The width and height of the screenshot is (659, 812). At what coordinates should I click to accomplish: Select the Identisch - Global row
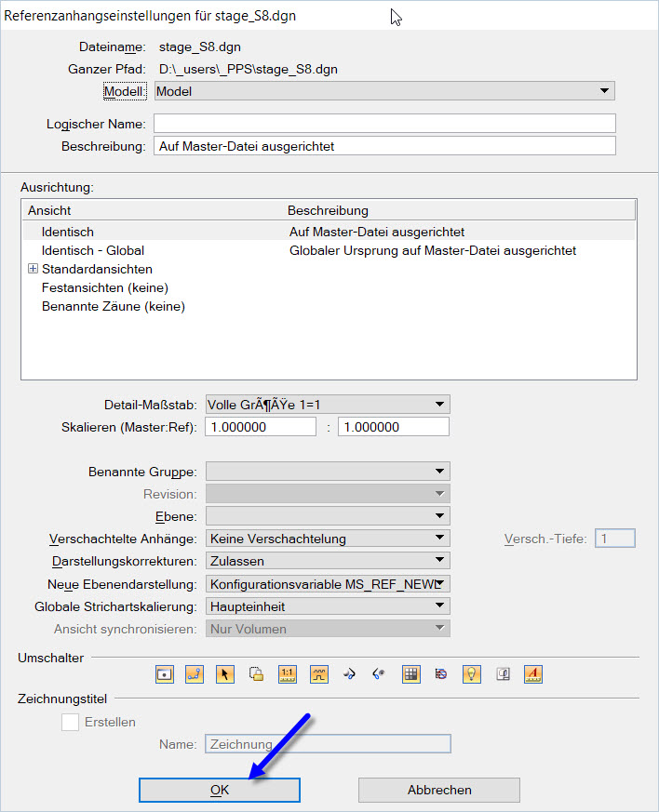(329, 250)
